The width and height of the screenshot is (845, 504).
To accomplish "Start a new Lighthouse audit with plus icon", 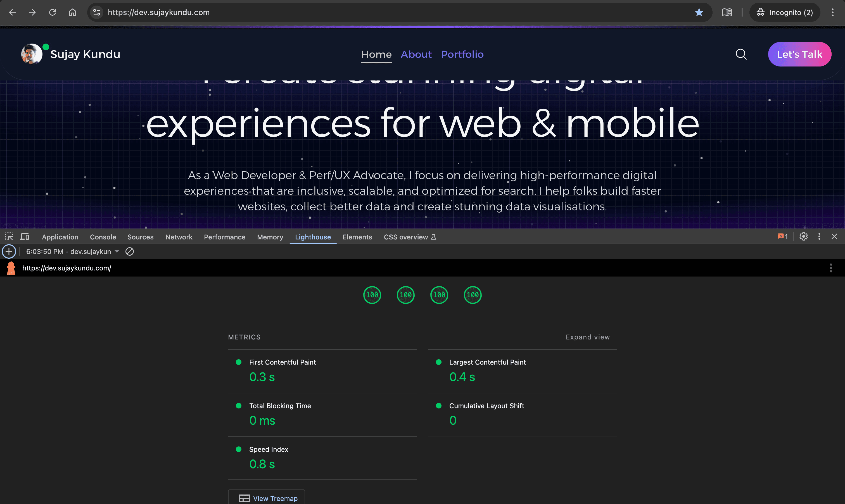I will click(9, 252).
